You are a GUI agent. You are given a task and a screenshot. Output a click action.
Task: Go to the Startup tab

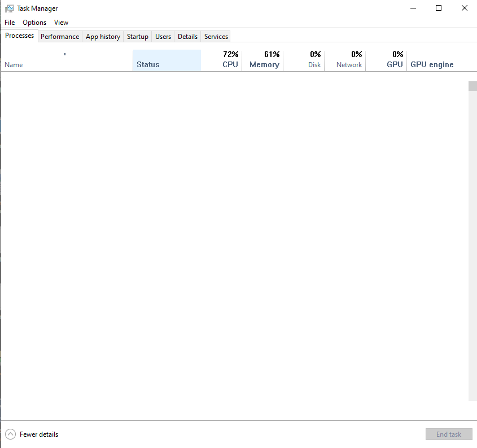tap(138, 37)
